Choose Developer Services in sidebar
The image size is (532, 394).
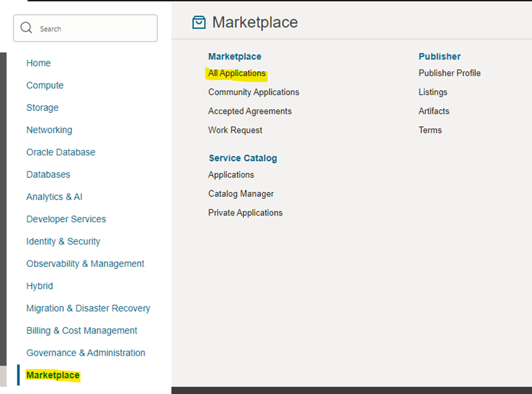click(66, 219)
